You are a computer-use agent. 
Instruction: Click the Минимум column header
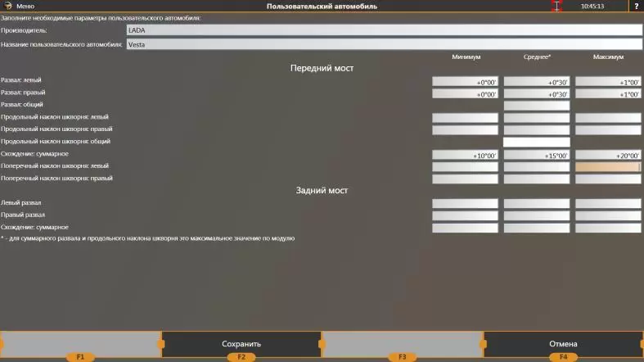point(466,57)
